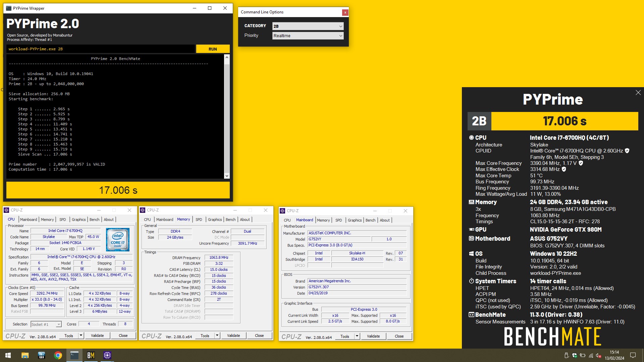644x362 pixels.
Task: Click the NVIDIA GeForce GTX 980M text in BenchMate
Action: coord(566,230)
